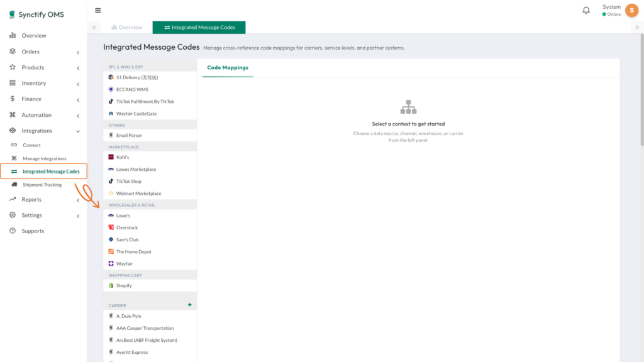Select Lowes Marketplace context
The width and height of the screenshot is (644, 362).
click(150, 169)
